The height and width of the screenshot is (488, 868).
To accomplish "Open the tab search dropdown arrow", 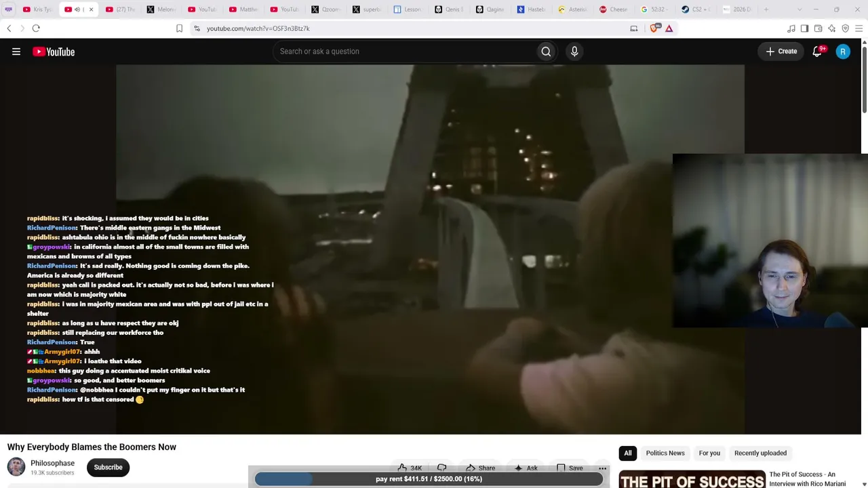I will tap(799, 9).
